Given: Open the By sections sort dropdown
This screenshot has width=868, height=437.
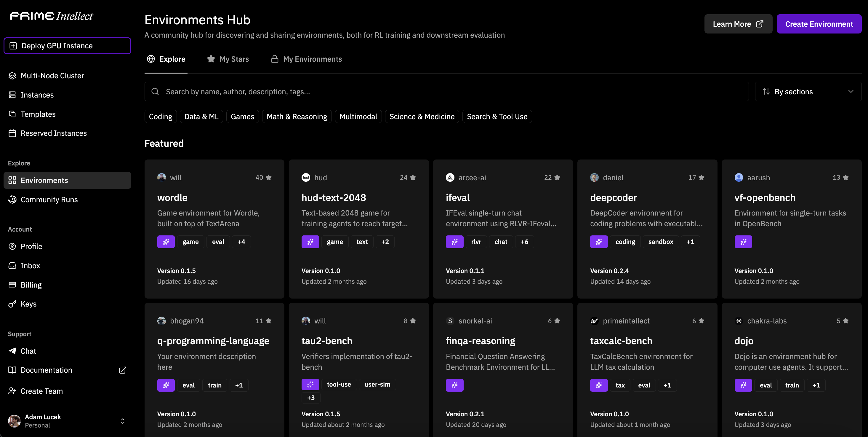Looking at the screenshot, I should (x=808, y=91).
